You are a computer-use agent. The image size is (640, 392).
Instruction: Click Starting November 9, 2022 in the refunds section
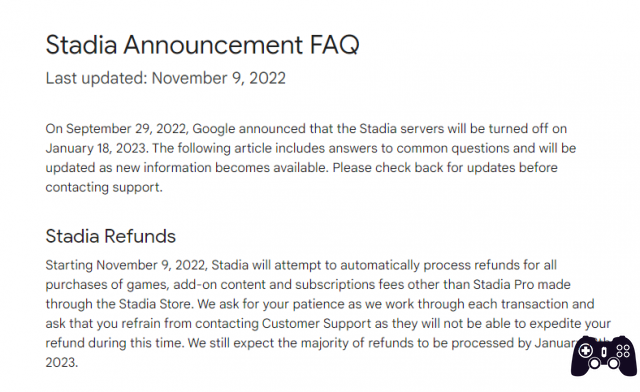point(127,265)
